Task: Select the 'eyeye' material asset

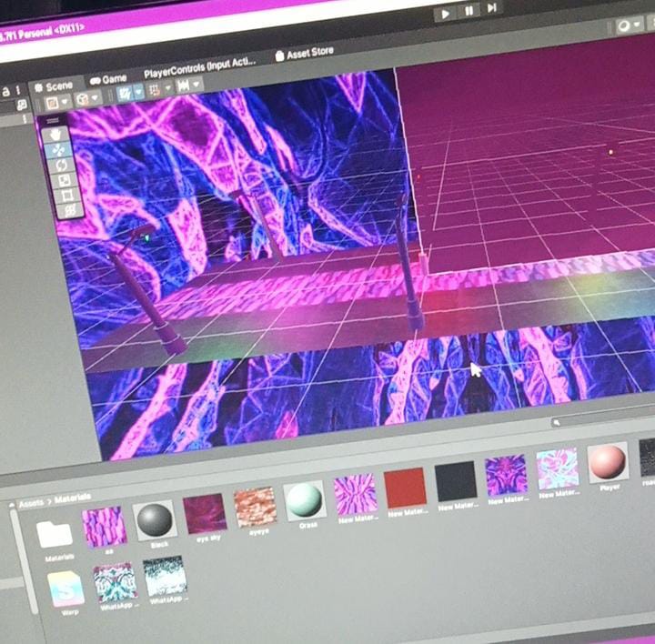Action: tap(255, 507)
